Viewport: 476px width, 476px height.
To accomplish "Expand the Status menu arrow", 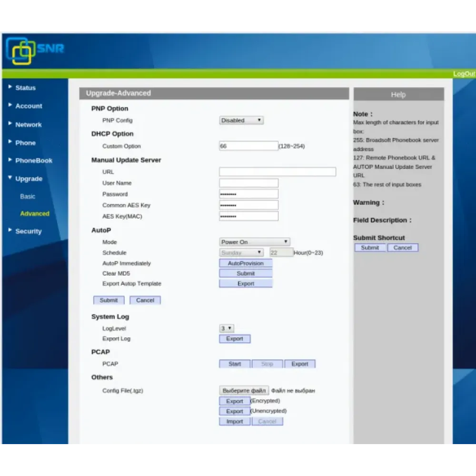I will pyautogui.click(x=10, y=87).
